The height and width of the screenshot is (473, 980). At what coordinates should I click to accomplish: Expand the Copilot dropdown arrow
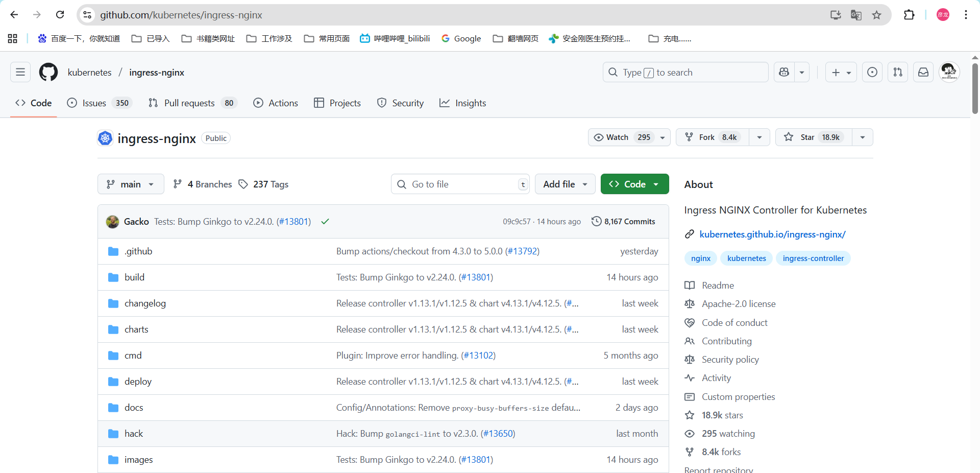coord(802,72)
